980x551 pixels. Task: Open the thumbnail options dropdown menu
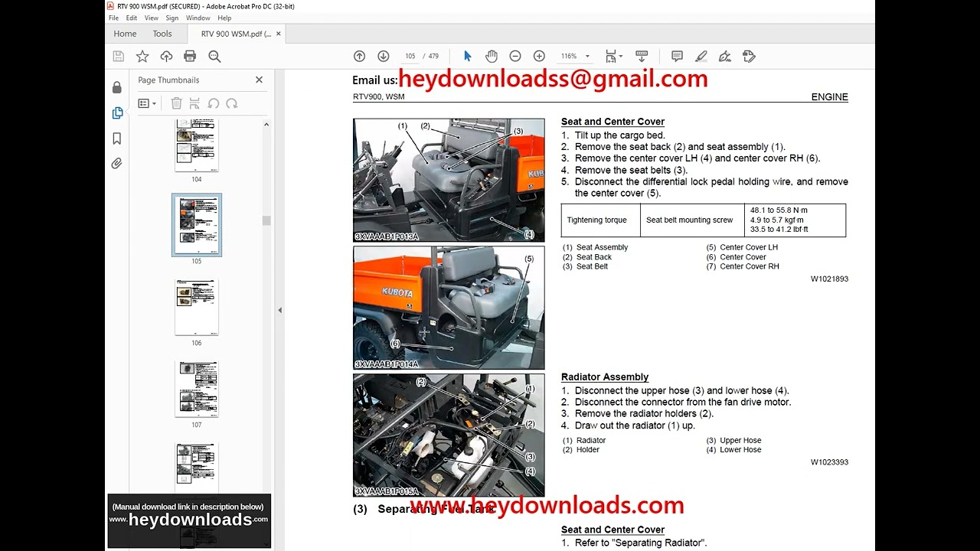147,103
